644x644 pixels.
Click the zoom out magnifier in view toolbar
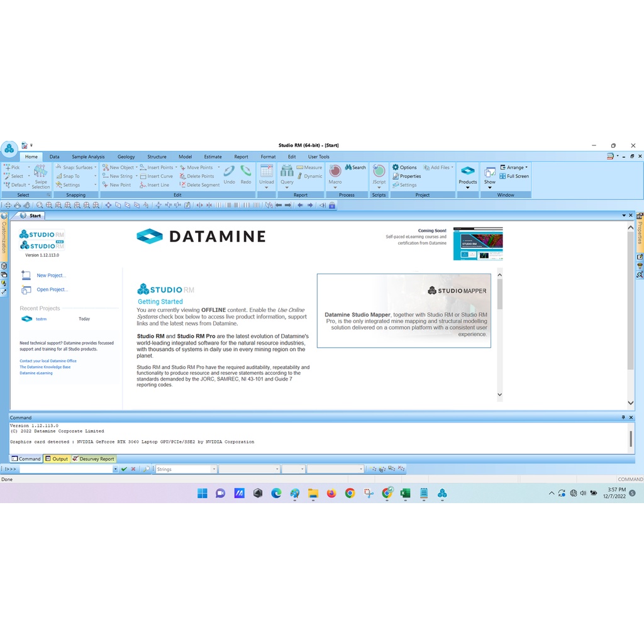point(40,205)
